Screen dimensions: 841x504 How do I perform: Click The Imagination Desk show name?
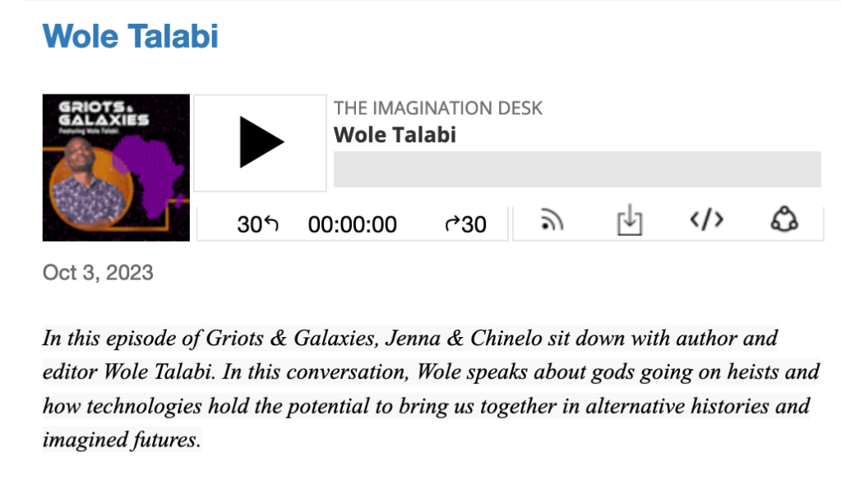pos(438,108)
